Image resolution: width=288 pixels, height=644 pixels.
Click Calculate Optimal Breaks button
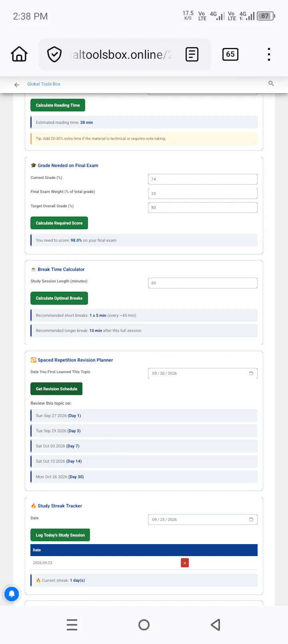click(x=59, y=298)
